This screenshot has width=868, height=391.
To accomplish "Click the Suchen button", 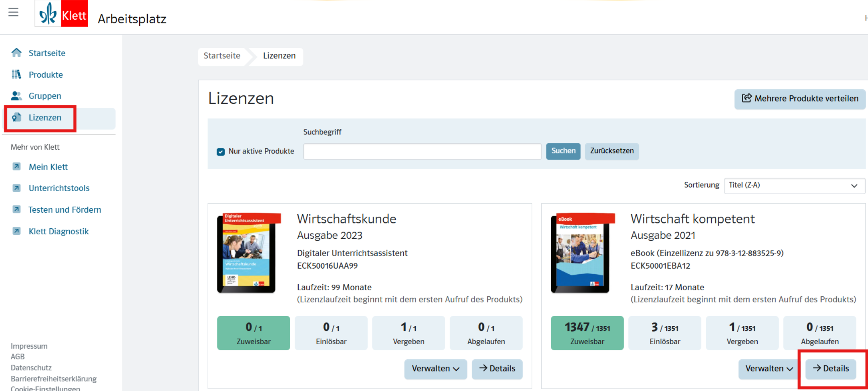I will coord(563,151).
